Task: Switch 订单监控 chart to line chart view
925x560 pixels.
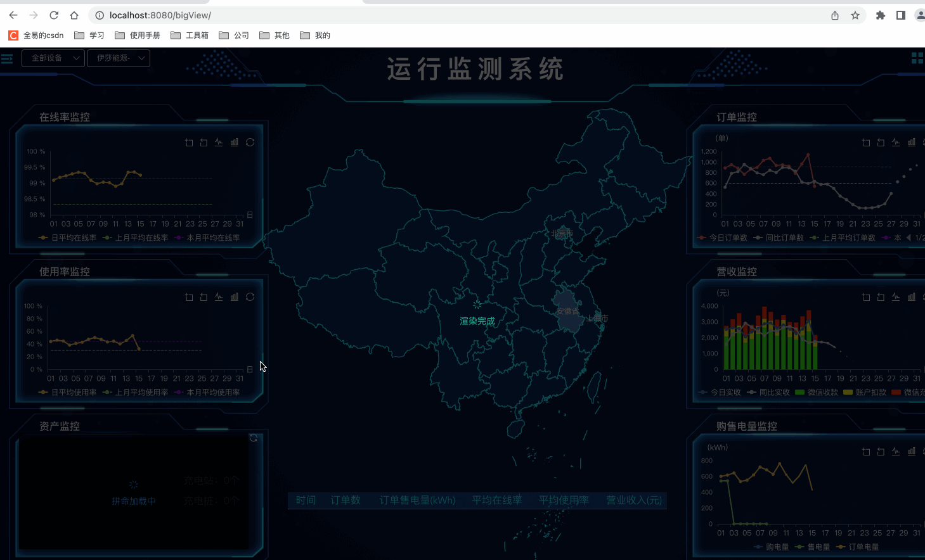Action: click(x=896, y=143)
